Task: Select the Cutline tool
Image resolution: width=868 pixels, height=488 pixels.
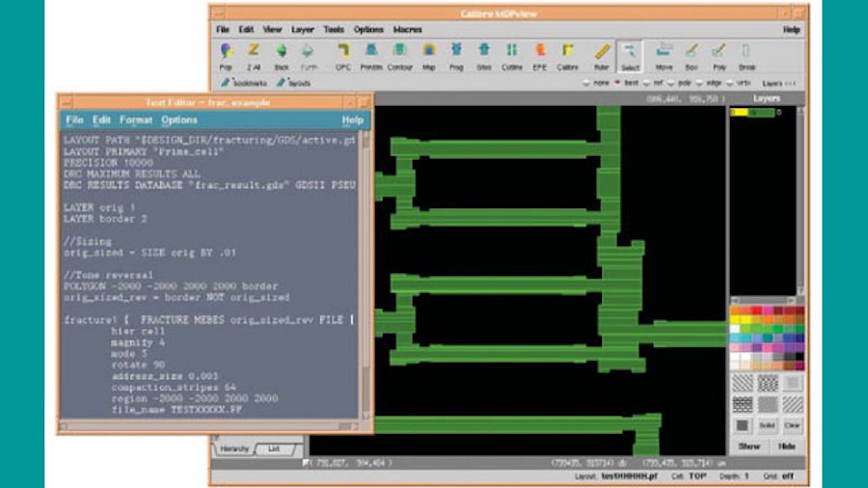Action: (512, 57)
